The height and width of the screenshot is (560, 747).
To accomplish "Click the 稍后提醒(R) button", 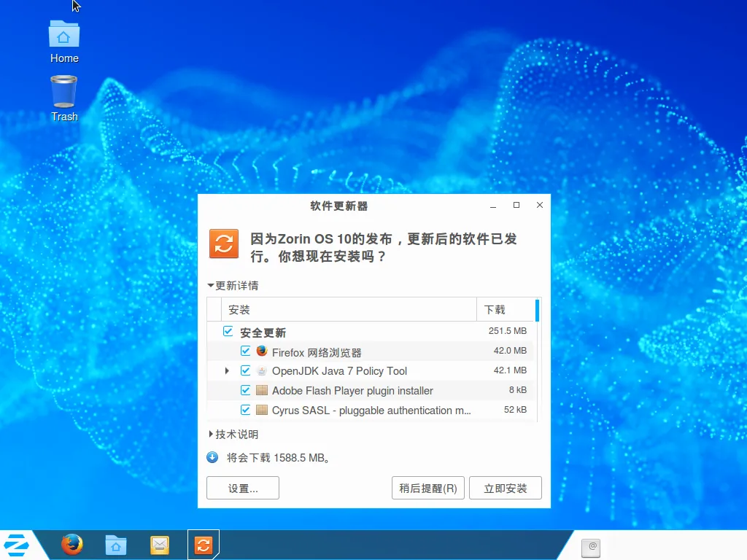I will pyautogui.click(x=427, y=488).
